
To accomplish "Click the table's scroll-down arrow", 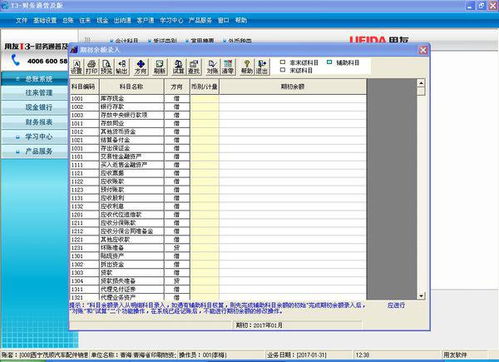I will coord(421,296).
